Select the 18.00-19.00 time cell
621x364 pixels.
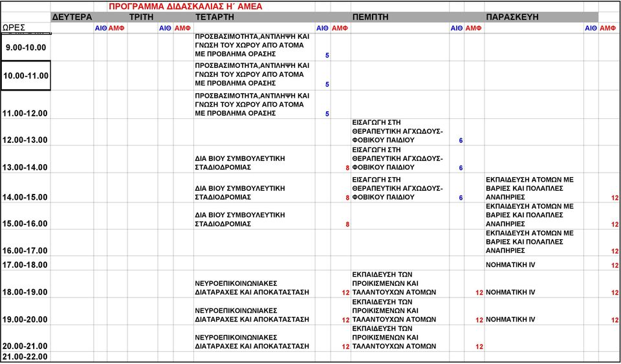coord(26,284)
